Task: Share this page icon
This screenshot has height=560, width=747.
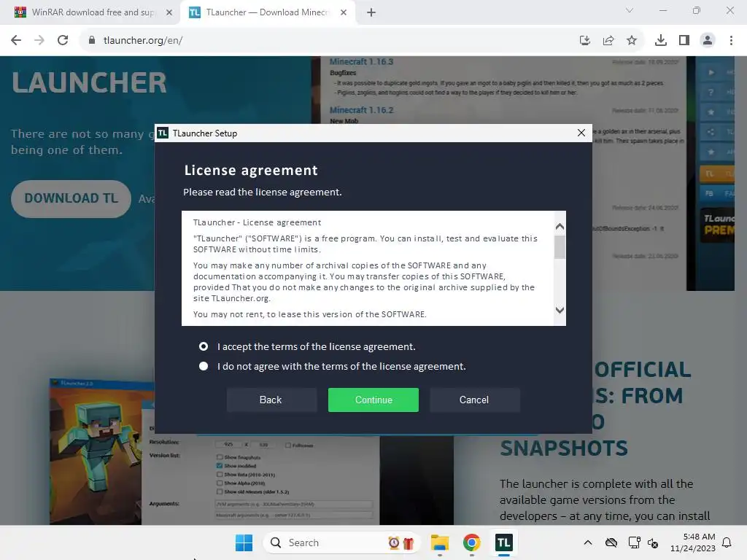Action: (x=608, y=41)
